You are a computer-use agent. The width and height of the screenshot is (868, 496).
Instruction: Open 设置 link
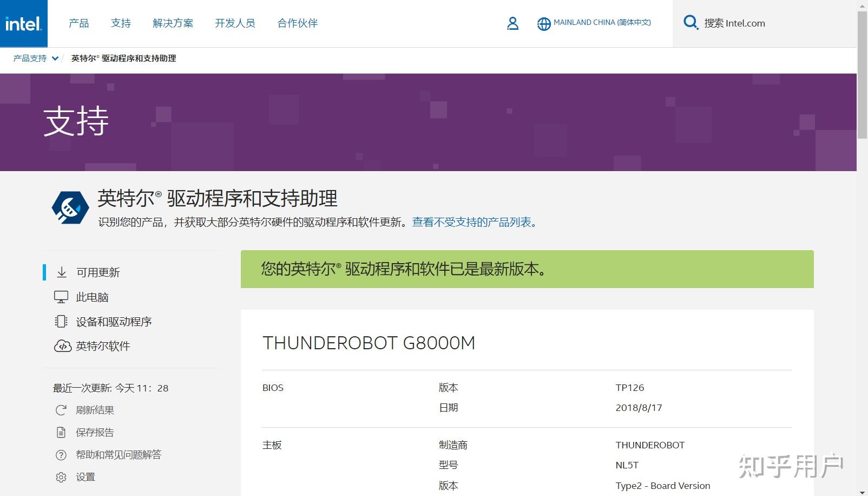coord(86,477)
